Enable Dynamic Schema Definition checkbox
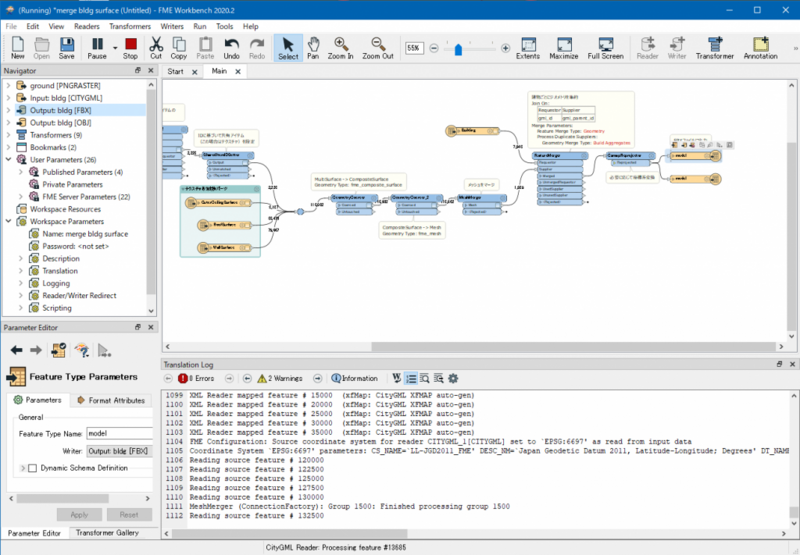800x555 pixels. (33, 468)
